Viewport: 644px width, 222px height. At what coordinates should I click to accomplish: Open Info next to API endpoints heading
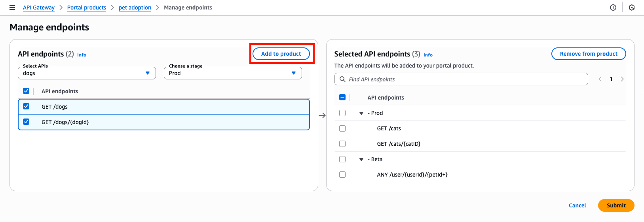pyautogui.click(x=82, y=55)
